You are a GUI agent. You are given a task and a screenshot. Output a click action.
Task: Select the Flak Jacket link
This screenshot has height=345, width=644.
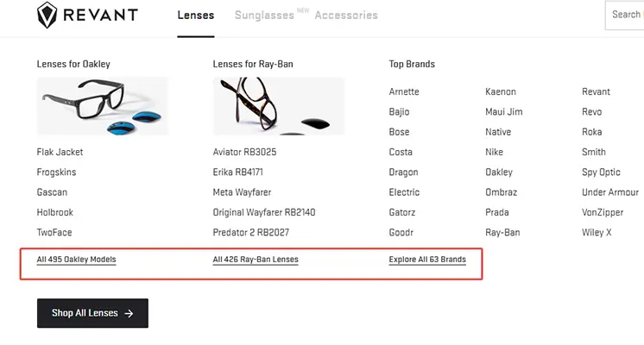(60, 152)
